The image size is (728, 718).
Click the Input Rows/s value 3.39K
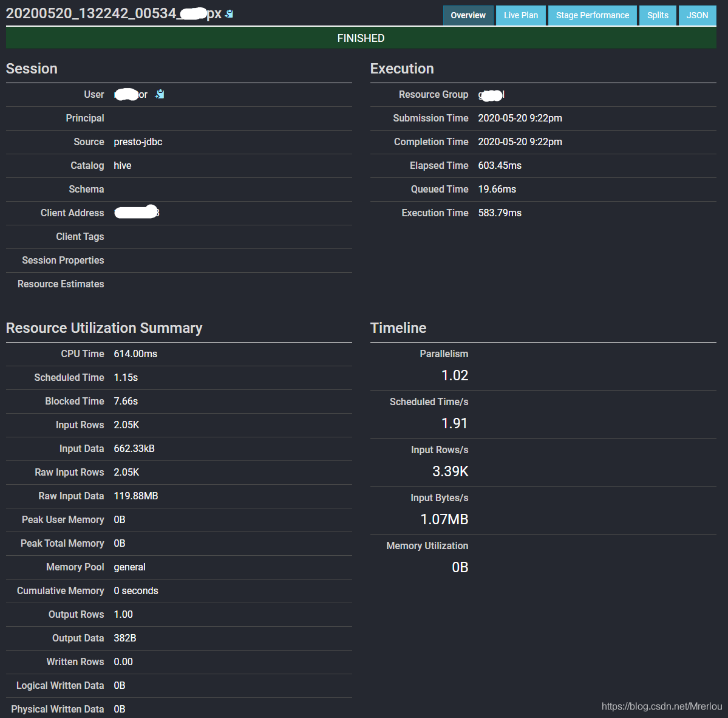click(451, 471)
